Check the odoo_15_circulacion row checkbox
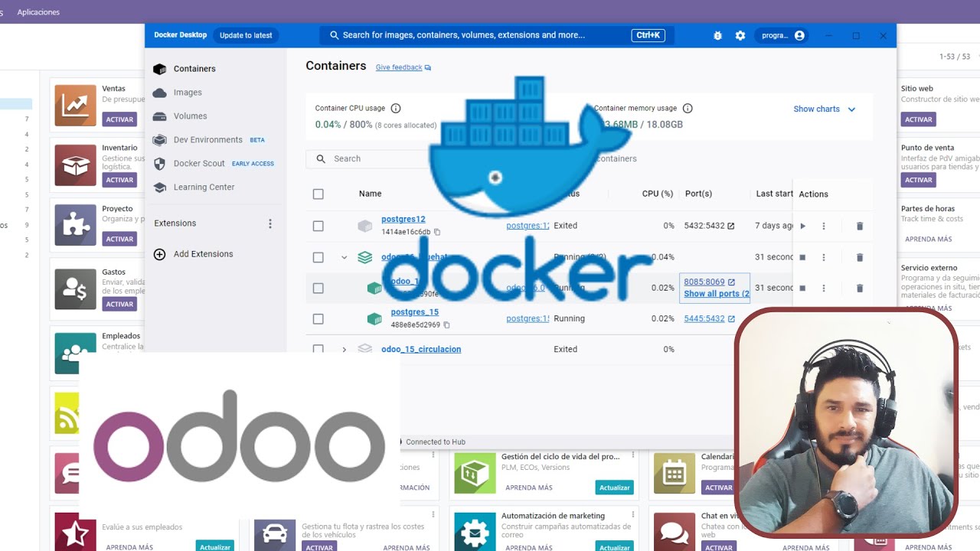Screen dimensions: 980x551 click(x=318, y=350)
